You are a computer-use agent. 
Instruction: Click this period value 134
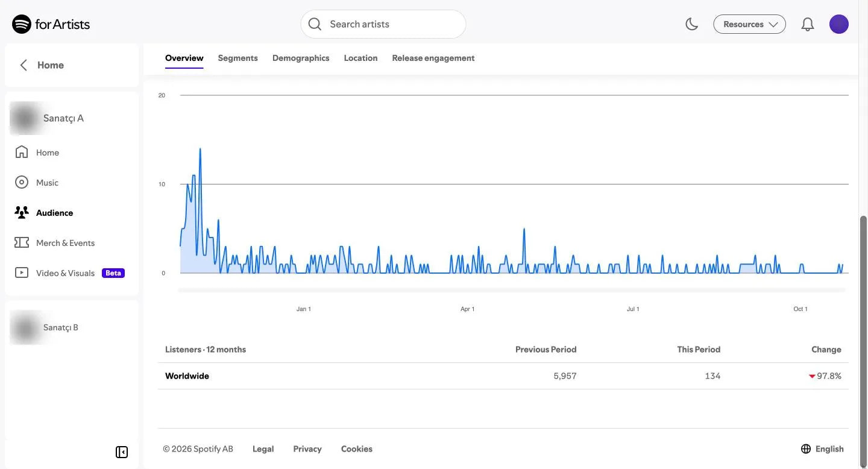pos(712,376)
